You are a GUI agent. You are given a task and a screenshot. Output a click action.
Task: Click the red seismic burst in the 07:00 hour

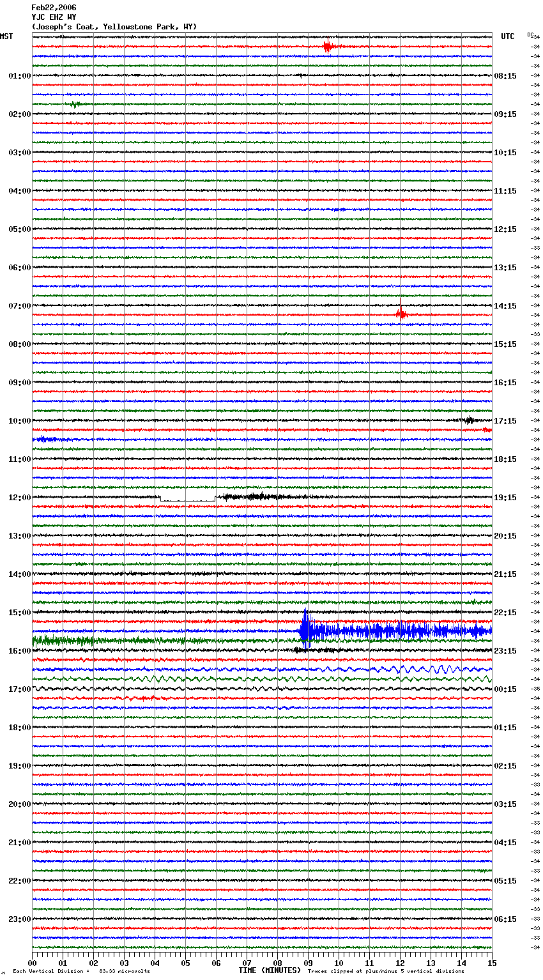coord(401,314)
